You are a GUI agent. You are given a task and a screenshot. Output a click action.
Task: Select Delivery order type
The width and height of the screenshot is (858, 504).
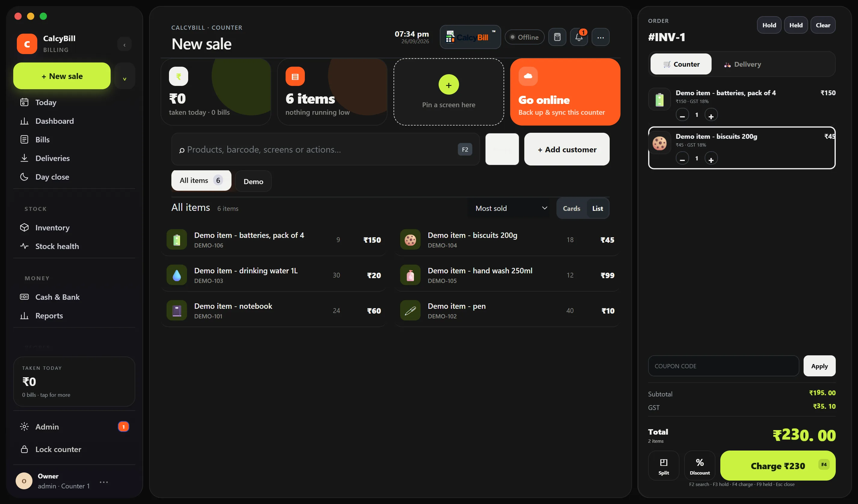click(742, 64)
